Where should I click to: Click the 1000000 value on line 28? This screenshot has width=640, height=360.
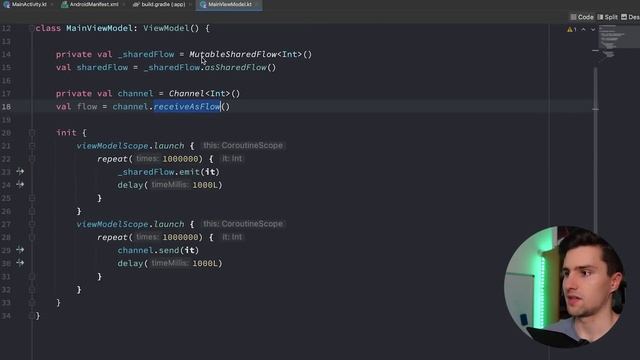[180, 237]
